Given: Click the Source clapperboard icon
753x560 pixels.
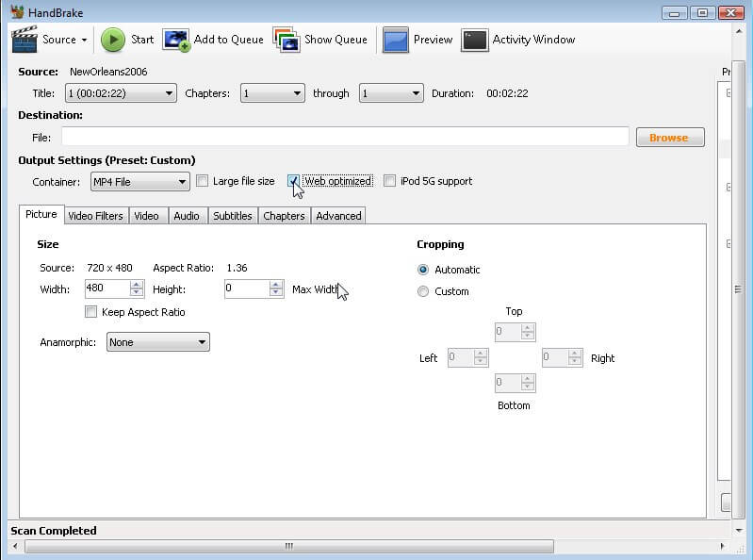Looking at the screenshot, I should tap(24, 40).
